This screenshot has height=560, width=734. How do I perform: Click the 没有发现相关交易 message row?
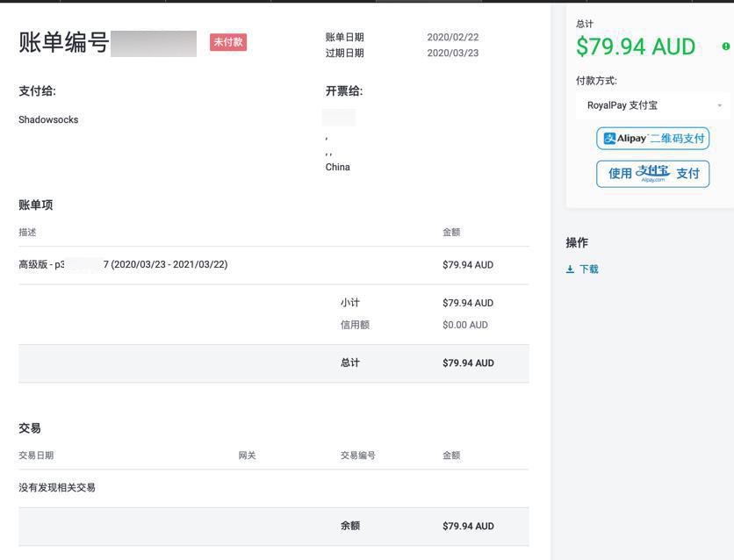click(x=57, y=488)
